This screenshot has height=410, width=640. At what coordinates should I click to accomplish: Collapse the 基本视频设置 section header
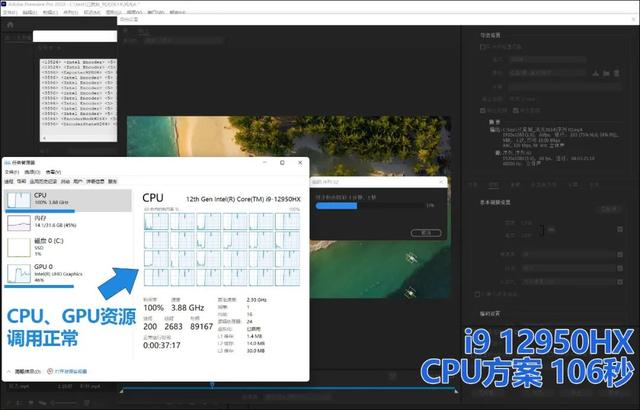pos(496,202)
